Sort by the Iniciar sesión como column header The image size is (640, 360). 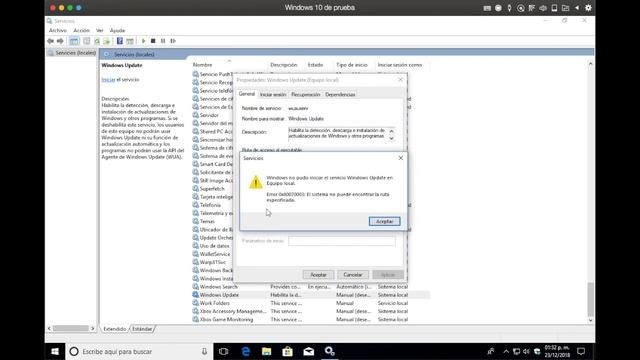tap(402, 65)
